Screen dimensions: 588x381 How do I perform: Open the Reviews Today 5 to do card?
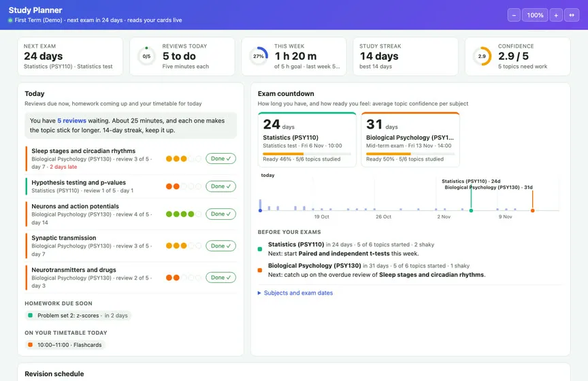182,56
